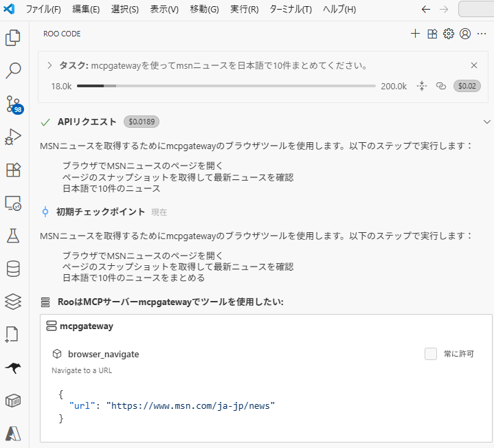Click the ROO CODE panel title
Screen dimensions: 494x448
click(62, 34)
